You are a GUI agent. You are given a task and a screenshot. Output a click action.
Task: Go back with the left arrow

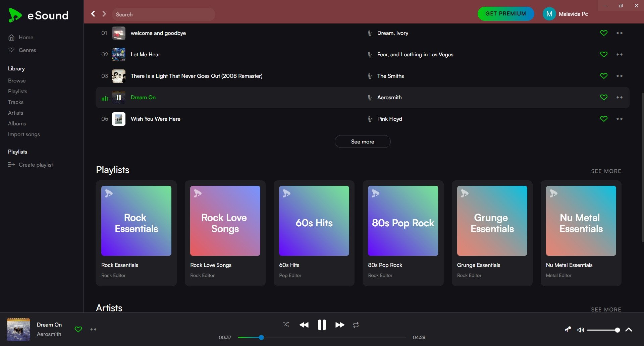tap(93, 14)
